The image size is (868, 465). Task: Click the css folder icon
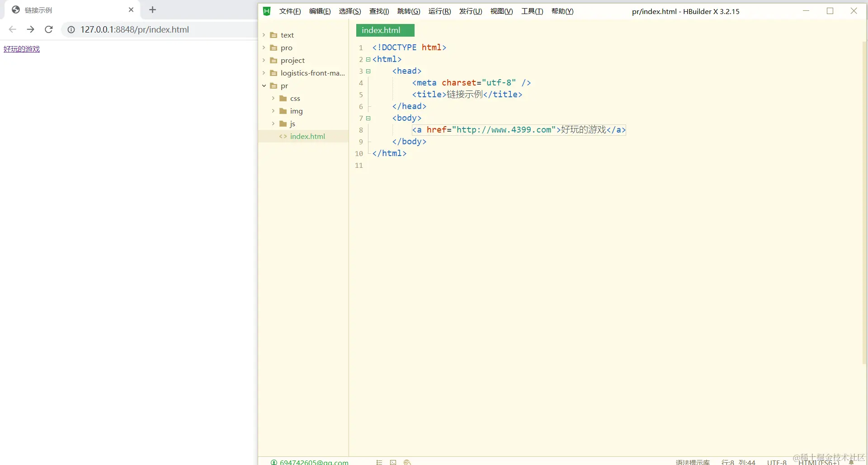click(283, 98)
